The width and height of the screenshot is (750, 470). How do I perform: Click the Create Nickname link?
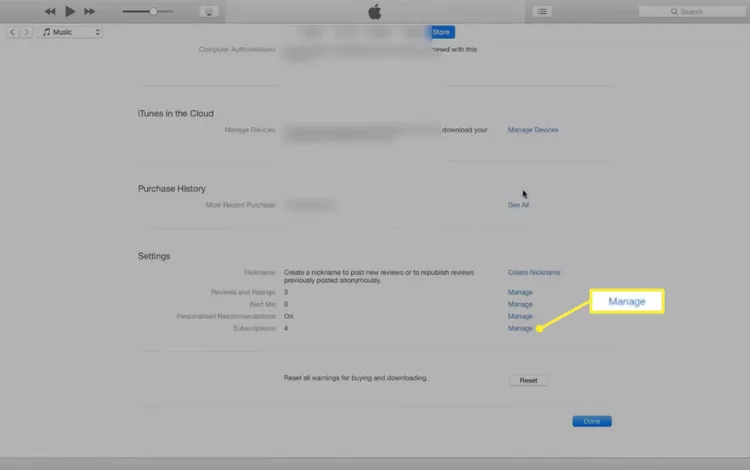pyautogui.click(x=534, y=272)
